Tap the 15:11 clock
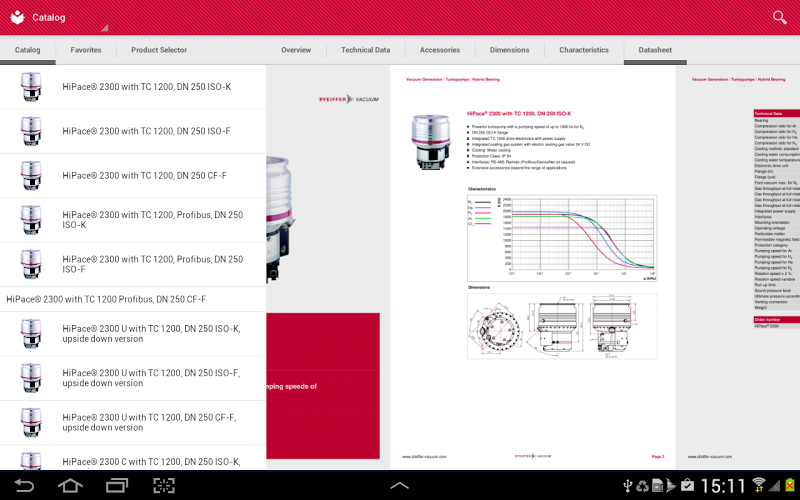Screen dimensions: 800x500 (x=723, y=486)
